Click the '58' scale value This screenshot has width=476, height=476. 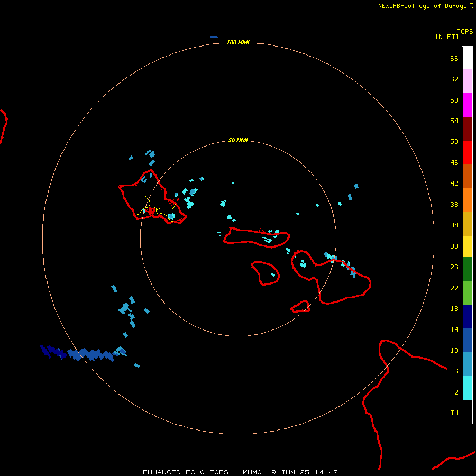point(454,100)
